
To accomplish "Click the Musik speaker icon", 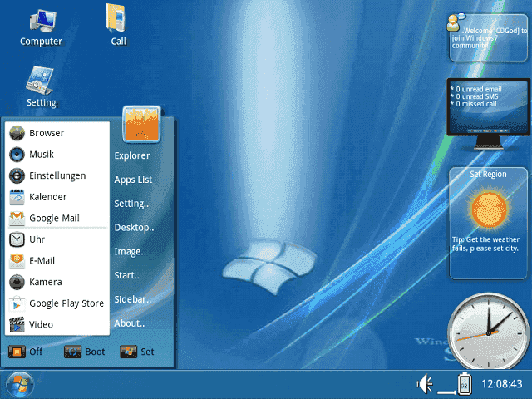I will coord(17,155).
